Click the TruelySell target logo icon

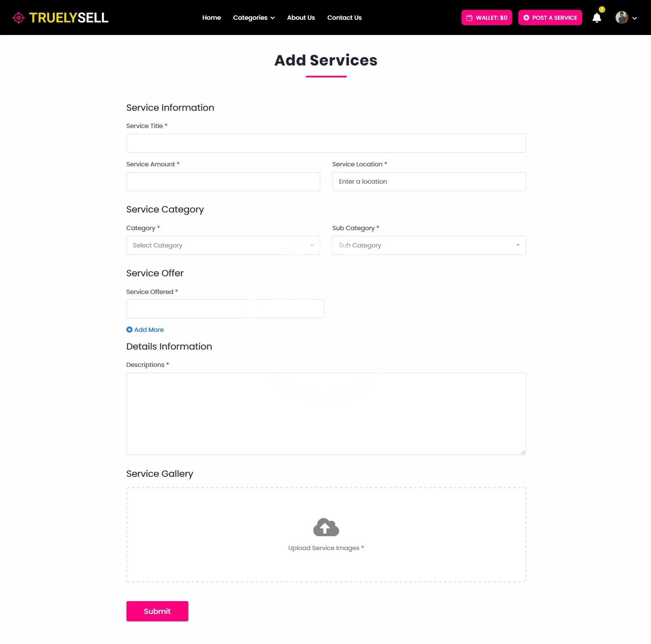tap(19, 18)
